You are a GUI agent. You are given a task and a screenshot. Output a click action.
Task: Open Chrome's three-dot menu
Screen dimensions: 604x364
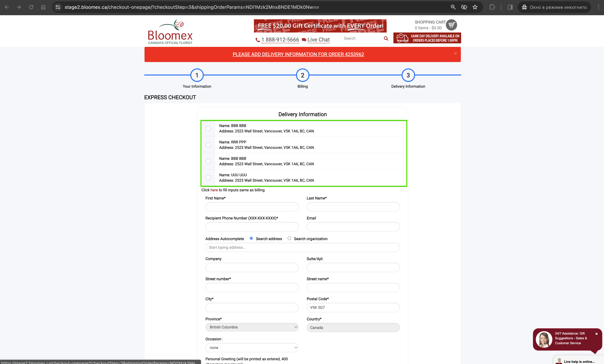[598, 7]
